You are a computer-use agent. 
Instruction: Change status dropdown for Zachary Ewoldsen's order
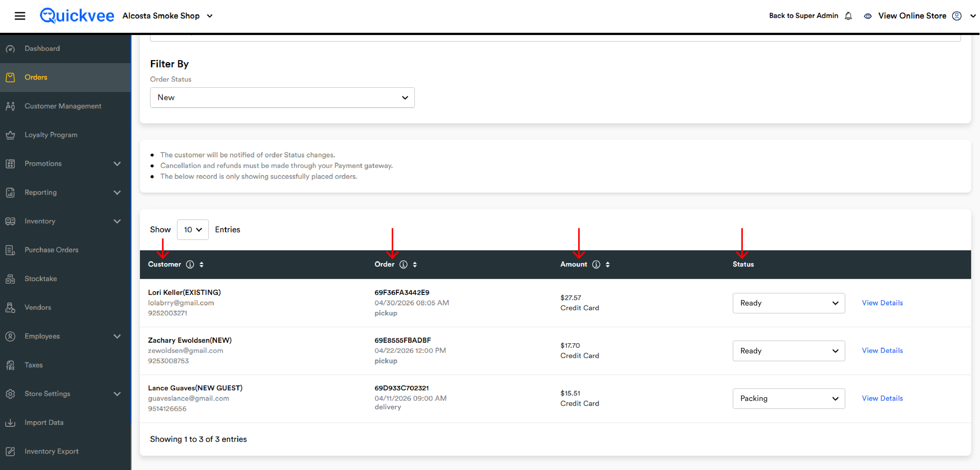click(x=788, y=351)
